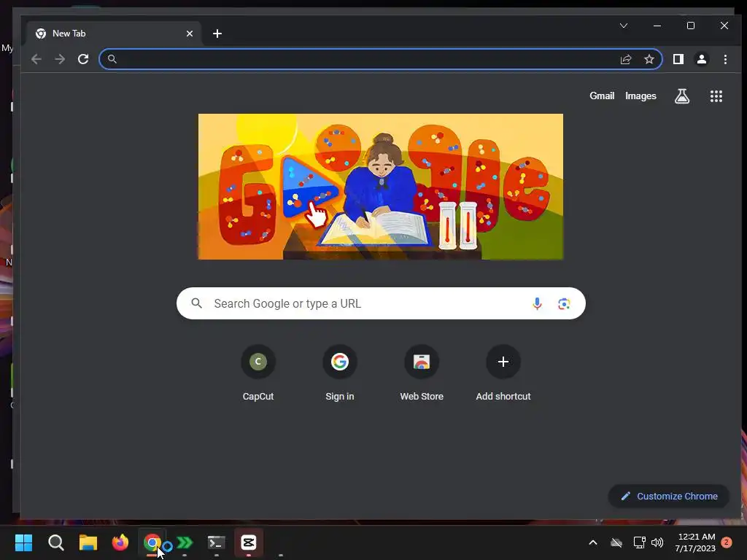Open clock showing 12:21 AM 7/17/2023

point(695,542)
